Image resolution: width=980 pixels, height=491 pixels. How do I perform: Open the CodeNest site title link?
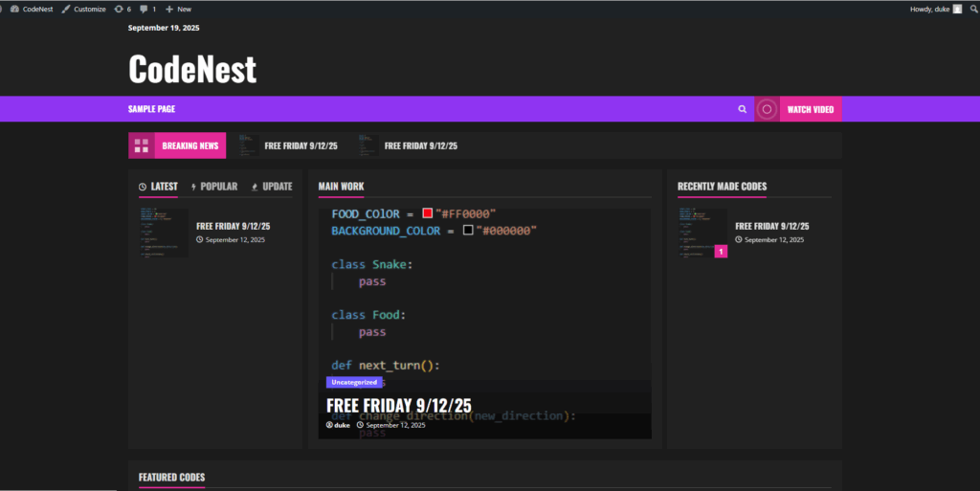[x=192, y=69]
